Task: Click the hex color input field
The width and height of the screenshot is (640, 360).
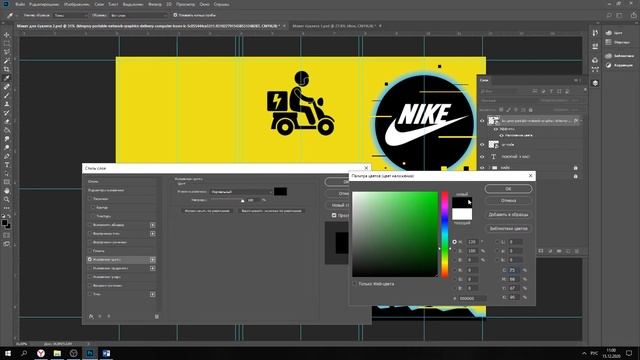Action: pyautogui.click(x=472, y=298)
